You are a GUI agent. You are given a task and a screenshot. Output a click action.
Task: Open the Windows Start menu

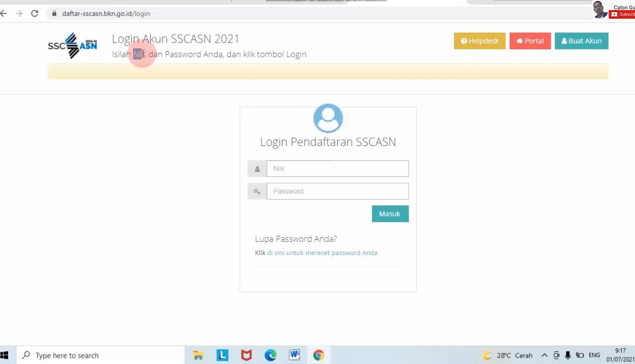pos(5,355)
